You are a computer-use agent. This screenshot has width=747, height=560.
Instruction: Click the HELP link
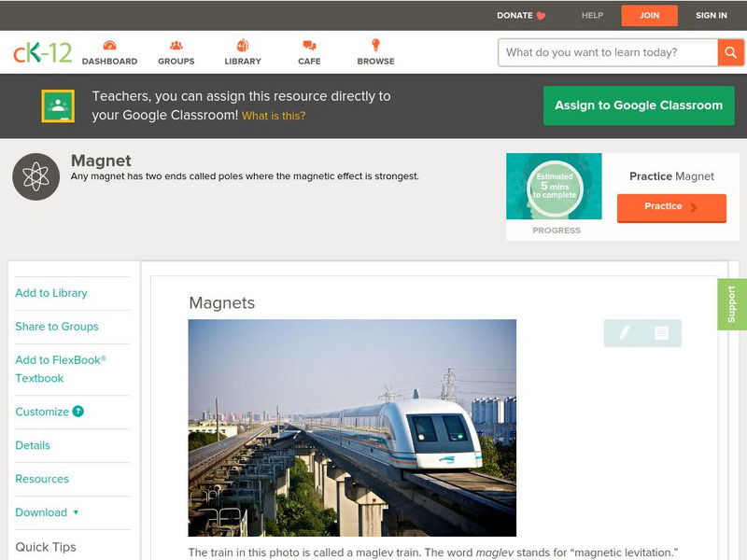pyautogui.click(x=592, y=15)
